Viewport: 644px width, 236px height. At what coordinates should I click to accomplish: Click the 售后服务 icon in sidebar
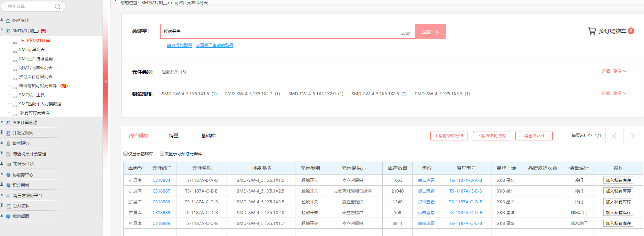tap(8, 144)
